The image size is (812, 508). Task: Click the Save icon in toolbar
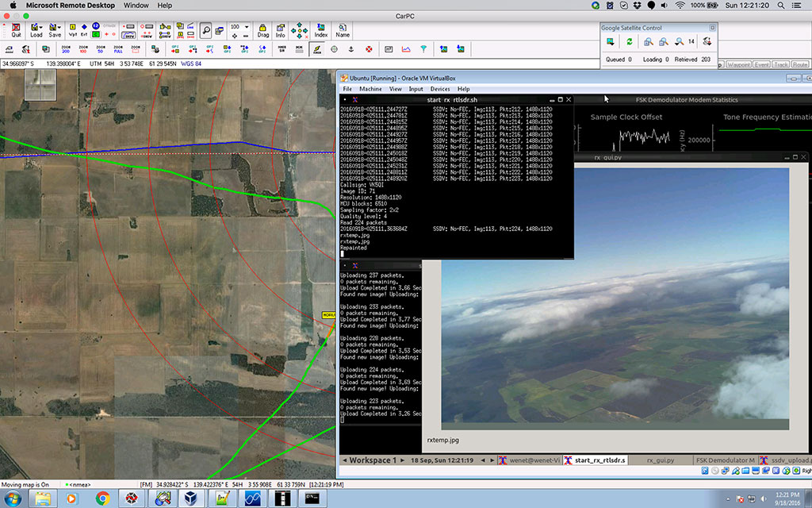(53, 31)
